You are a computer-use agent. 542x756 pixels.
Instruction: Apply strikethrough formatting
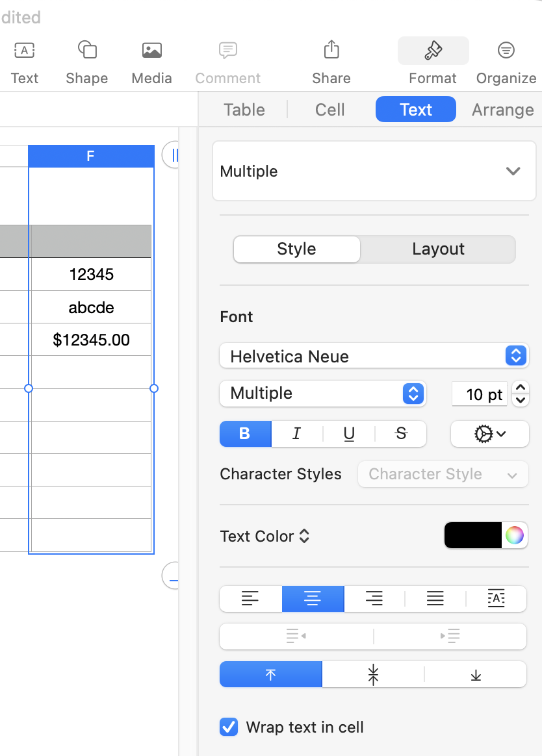402,434
